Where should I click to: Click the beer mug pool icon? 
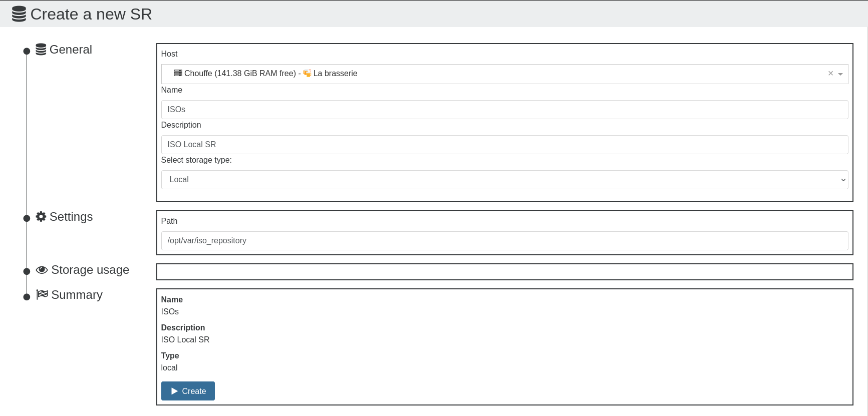(x=307, y=74)
